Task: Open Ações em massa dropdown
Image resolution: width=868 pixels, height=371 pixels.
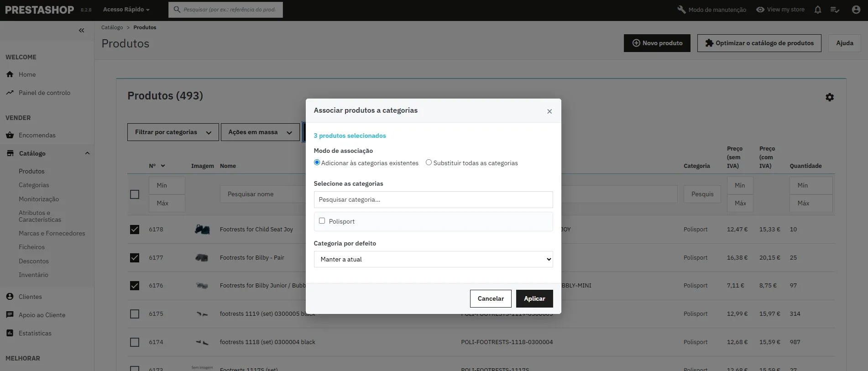Action: click(260, 132)
